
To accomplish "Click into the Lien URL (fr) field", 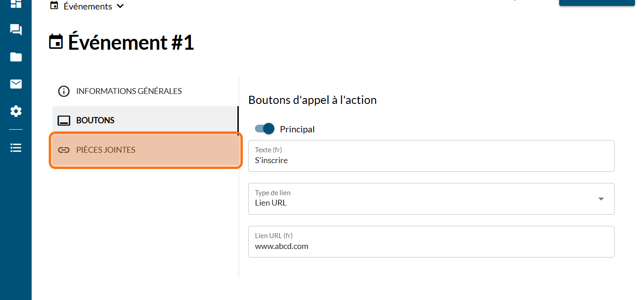I will click(431, 246).
